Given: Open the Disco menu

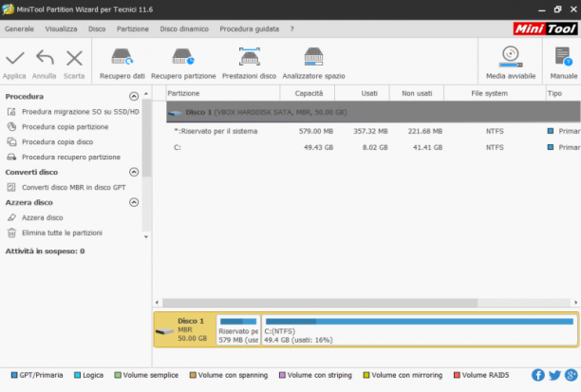Looking at the screenshot, I should [x=97, y=28].
